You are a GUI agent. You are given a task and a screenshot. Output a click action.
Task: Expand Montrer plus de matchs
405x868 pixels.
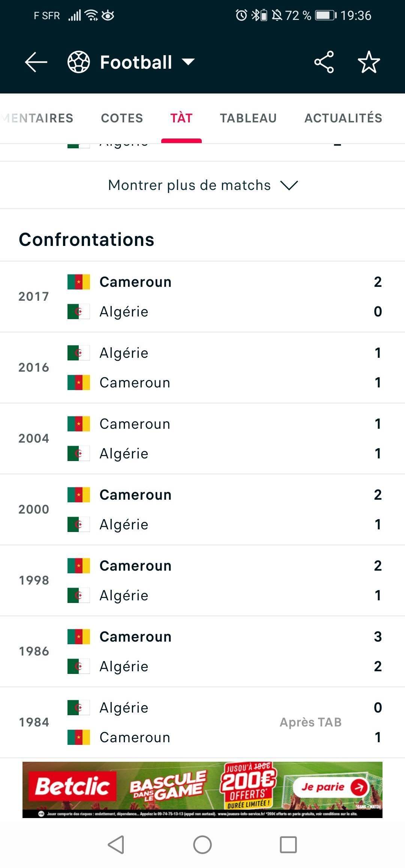(x=202, y=185)
